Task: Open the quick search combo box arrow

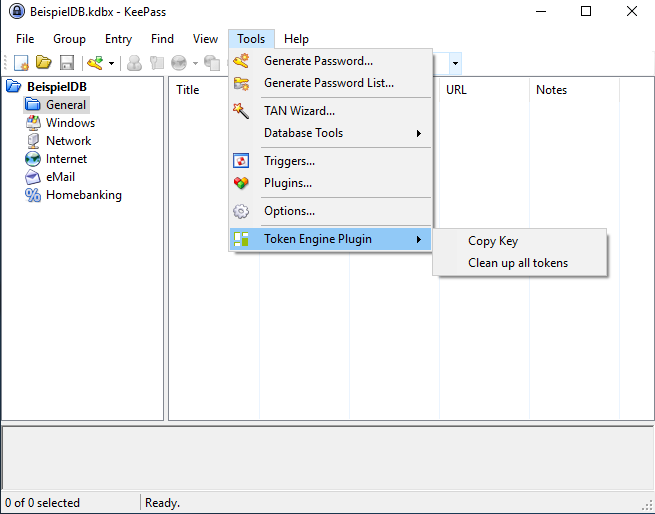Action: coord(455,64)
